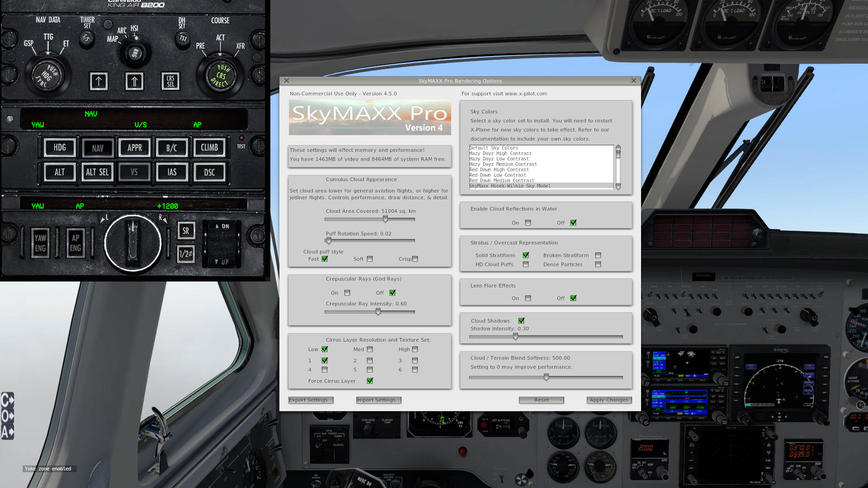The height and width of the screenshot is (488, 868).
Task: Select SkyMaxx Hosek-Wilkie Sky Model
Action: coord(509,186)
